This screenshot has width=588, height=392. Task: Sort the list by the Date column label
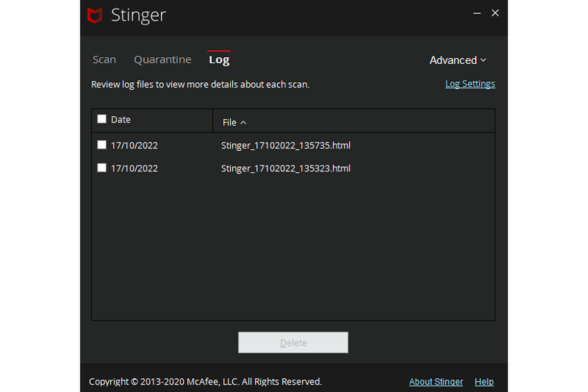coord(121,120)
